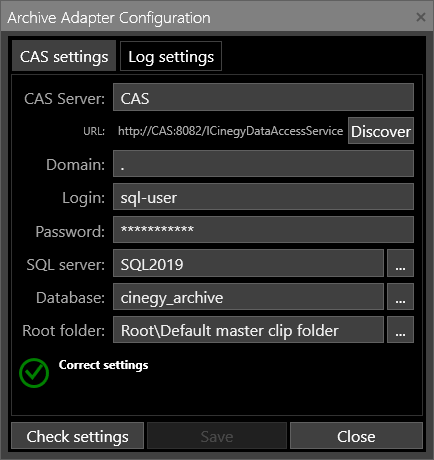
Task: Select the CAS settings tab
Action: [64, 56]
